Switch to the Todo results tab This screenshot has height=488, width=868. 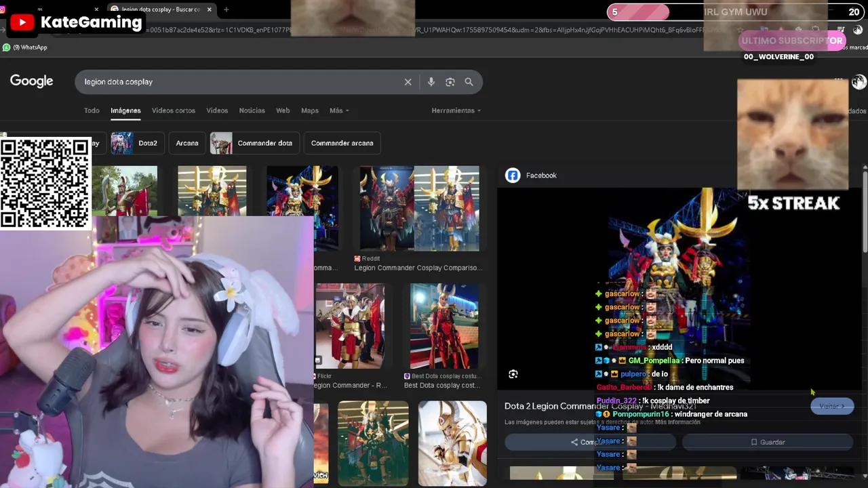[92, 110]
